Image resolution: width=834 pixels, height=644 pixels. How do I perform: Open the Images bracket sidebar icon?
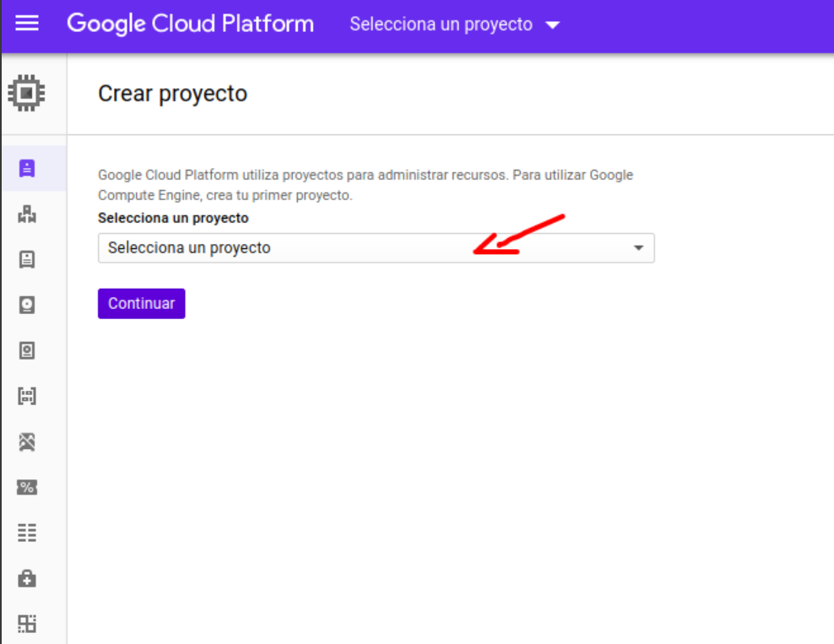click(27, 396)
